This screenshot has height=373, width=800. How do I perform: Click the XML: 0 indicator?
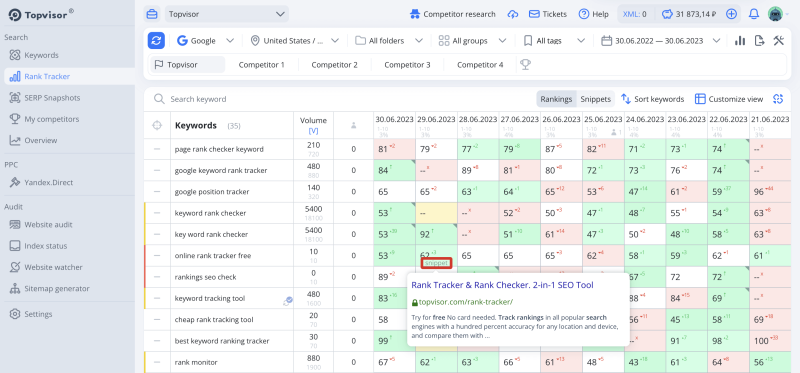[635, 14]
